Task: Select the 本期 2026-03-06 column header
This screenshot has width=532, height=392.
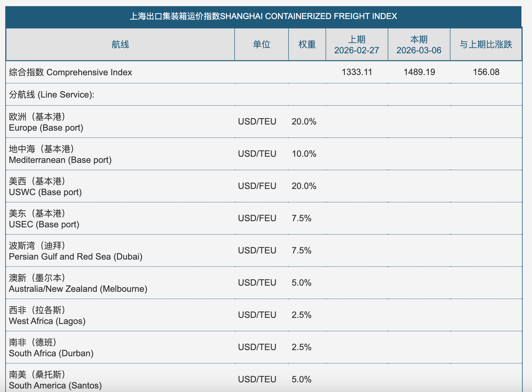Action: click(x=419, y=45)
